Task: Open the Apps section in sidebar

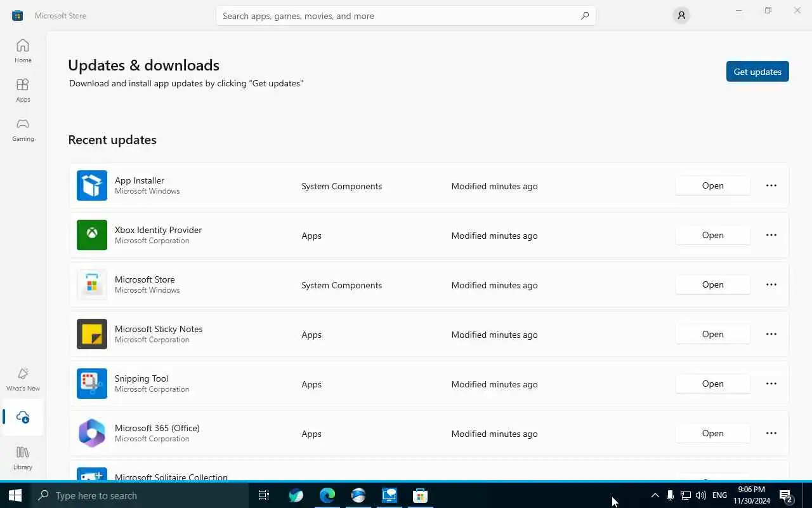Action: 23,90
